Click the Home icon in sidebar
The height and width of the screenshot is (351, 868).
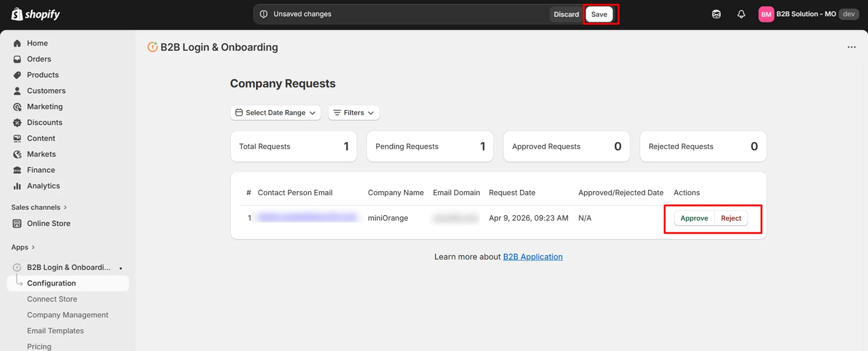17,43
